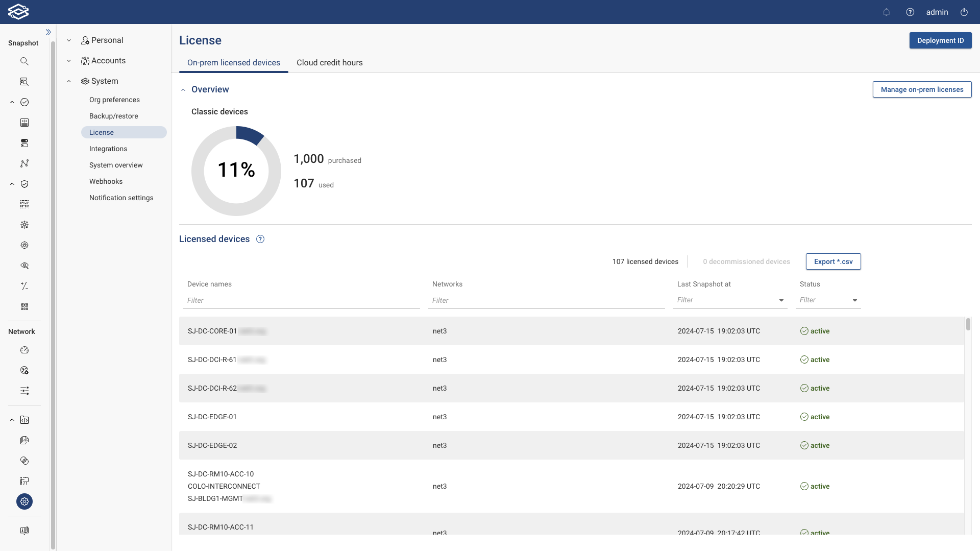Click the licensed devices table scrollbar

[x=968, y=325]
